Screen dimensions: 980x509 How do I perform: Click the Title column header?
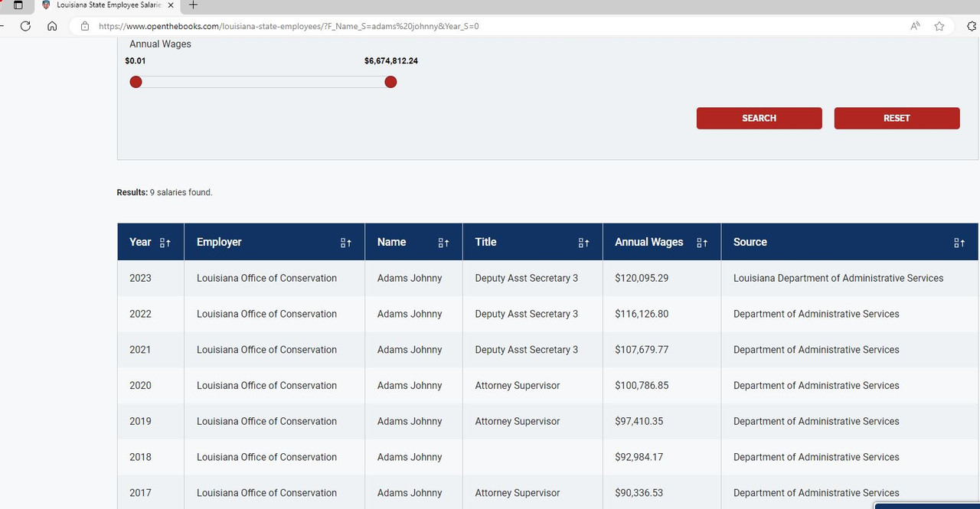click(533, 242)
